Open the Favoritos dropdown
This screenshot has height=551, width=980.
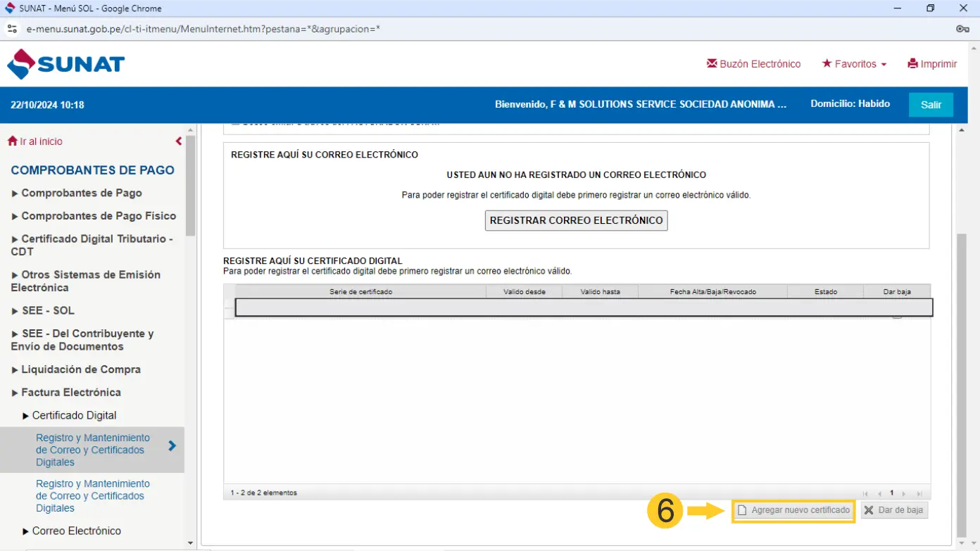point(854,64)
